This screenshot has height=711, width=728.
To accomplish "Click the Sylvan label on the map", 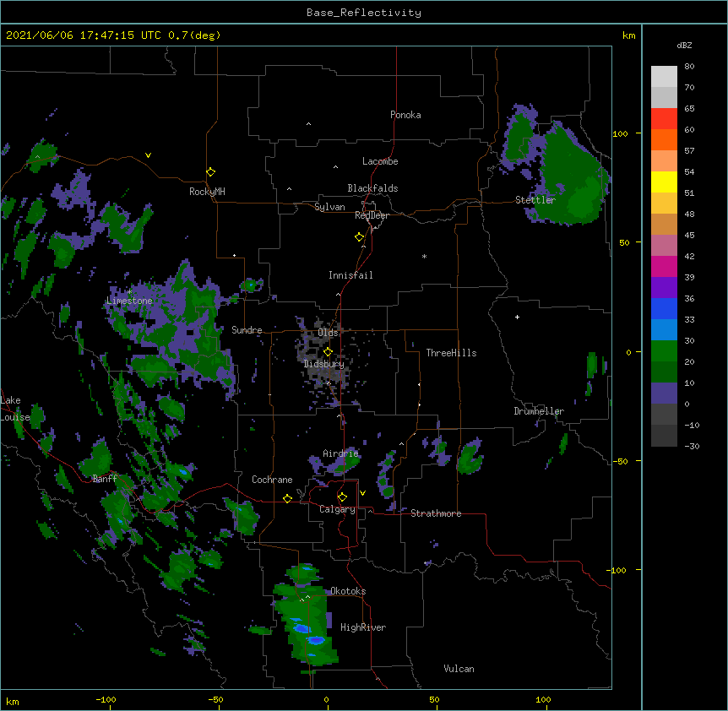I will click(x=329, y=207).
